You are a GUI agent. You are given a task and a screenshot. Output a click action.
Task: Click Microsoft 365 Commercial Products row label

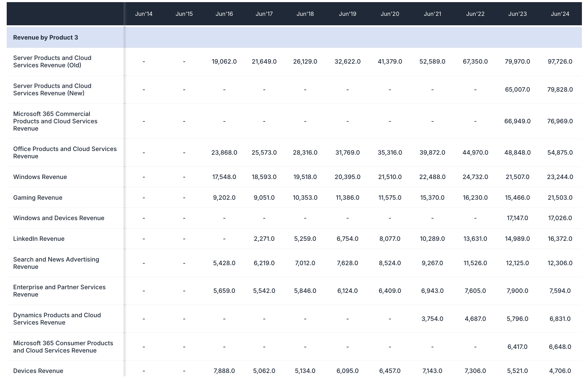pos(55,121)
